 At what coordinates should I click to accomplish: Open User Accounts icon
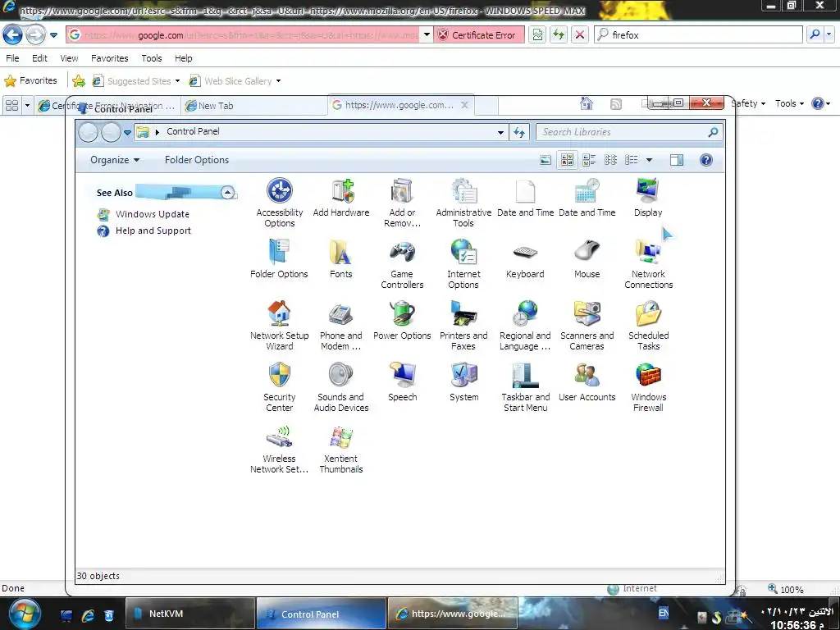587,382
